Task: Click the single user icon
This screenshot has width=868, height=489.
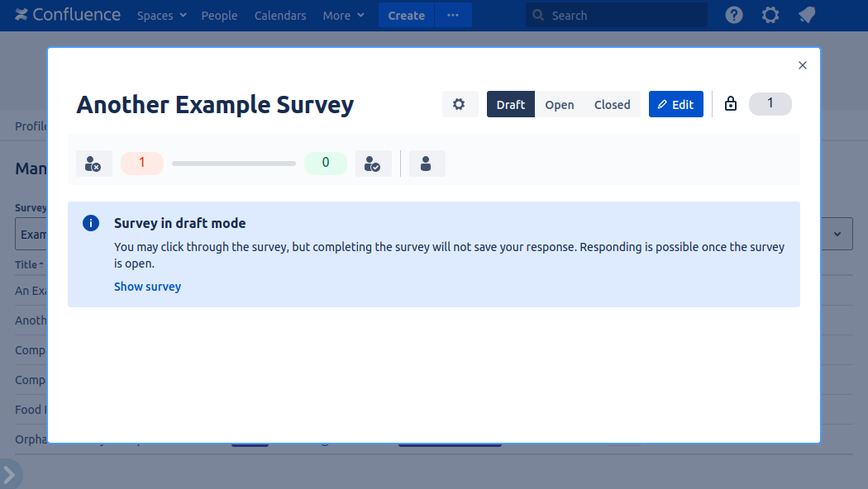Action: (427, 163)
